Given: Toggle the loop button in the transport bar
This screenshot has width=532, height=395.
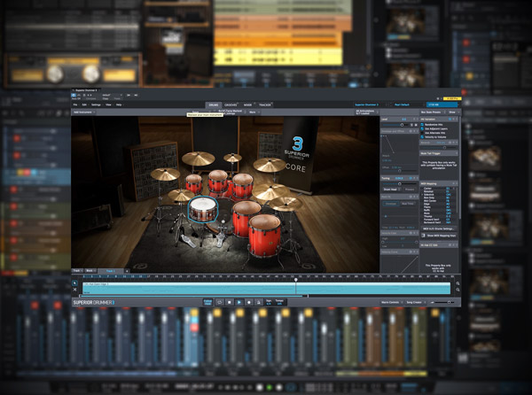Looking at the screenshot, I should tap(218, 302).
